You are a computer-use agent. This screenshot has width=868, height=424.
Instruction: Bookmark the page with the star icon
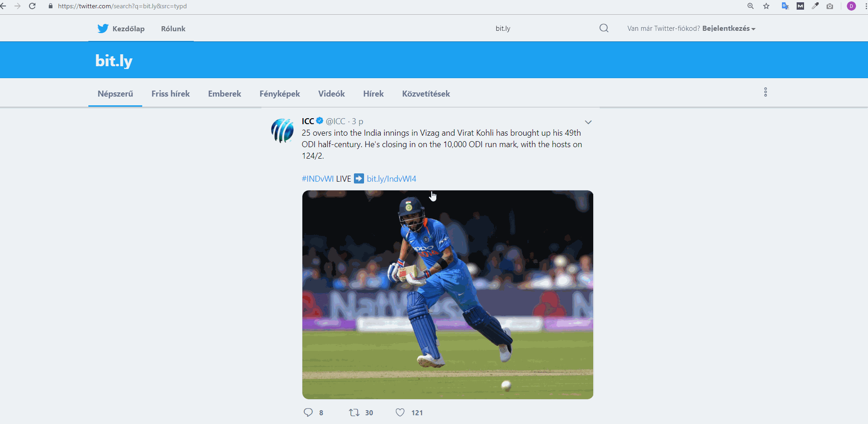(x=766, y=6)
